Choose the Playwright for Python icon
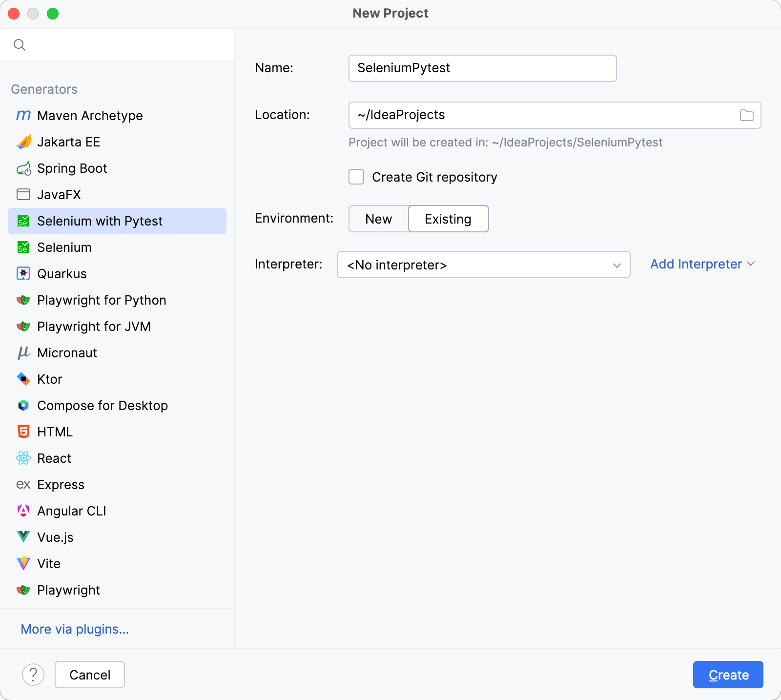This screenshot has height=700, width=781. (23, 300)
